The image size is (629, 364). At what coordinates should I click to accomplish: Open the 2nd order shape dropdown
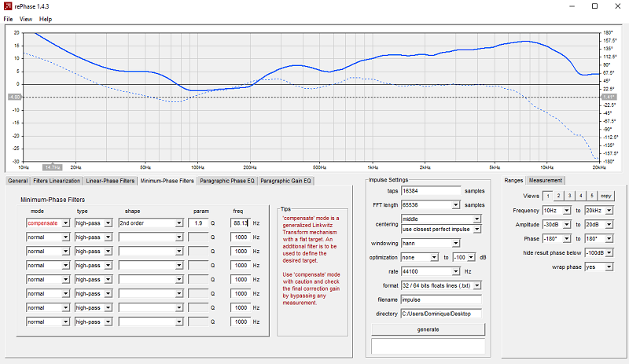coord(151,223)
